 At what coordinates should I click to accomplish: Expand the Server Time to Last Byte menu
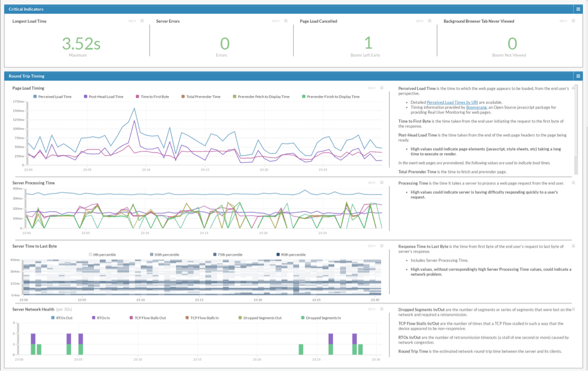382,246
